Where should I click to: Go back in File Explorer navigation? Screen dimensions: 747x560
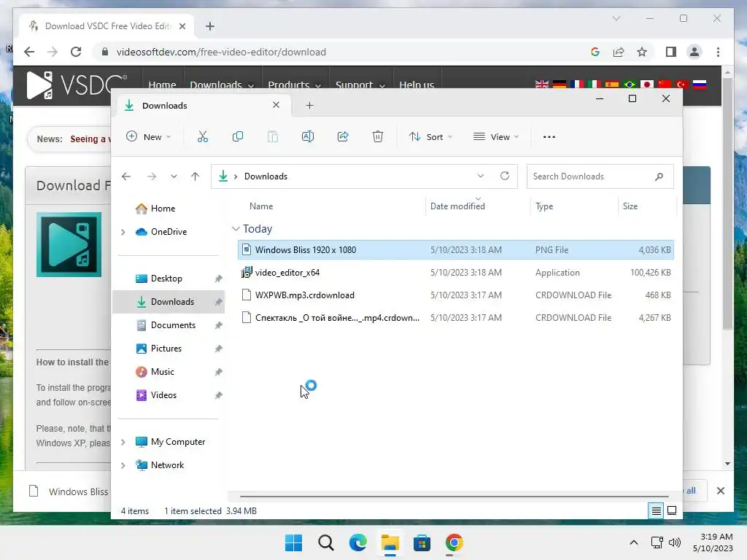tap(126, 176)
